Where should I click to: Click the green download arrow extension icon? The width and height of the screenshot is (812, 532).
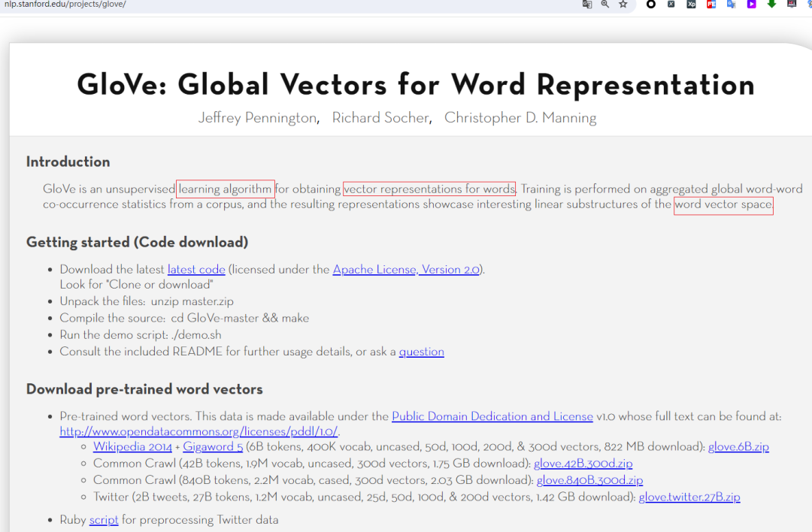(x=771, y=5)
